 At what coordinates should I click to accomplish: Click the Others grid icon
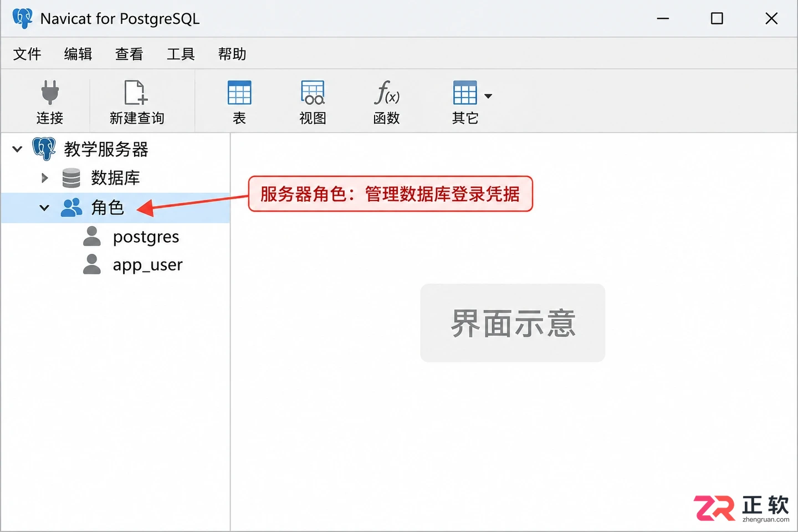pos(465,93)
